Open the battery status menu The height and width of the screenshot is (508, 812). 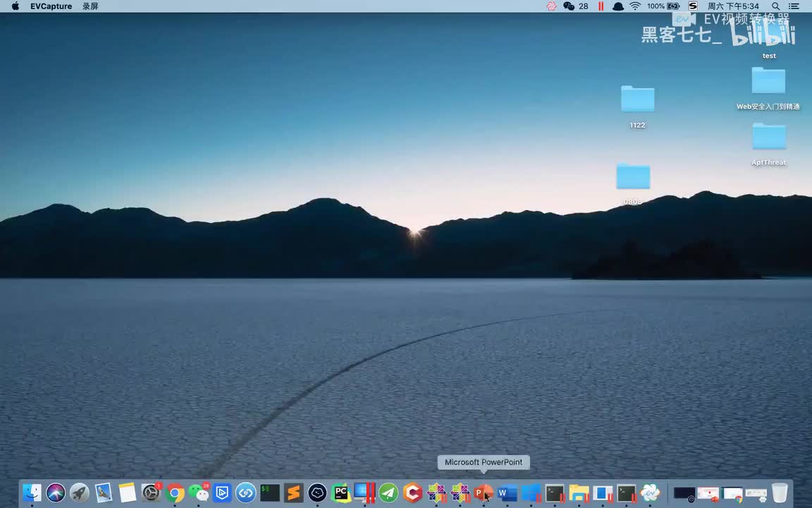672,6
